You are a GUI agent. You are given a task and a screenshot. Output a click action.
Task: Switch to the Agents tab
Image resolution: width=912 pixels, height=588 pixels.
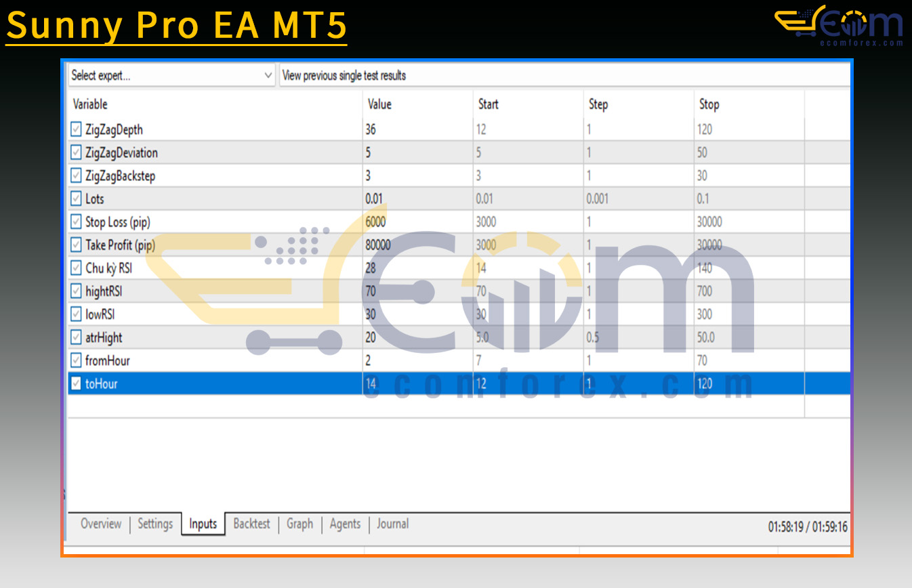pyautogui.click(x=345, y=524)
